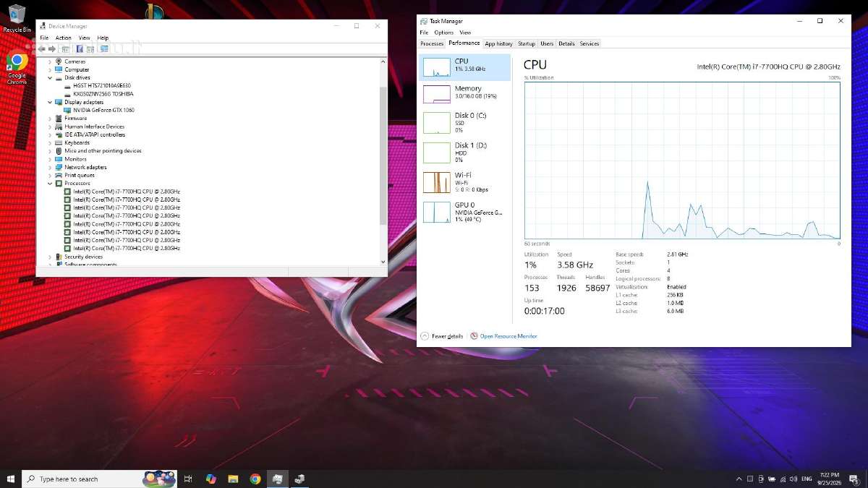This screenshot has width=868, height=488.
Task: Click the Fewer details button
Action: (x=442, y=336)
